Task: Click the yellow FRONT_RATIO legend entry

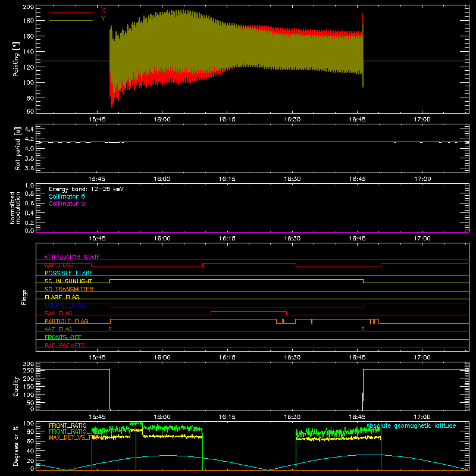Action: coord(68,425)
